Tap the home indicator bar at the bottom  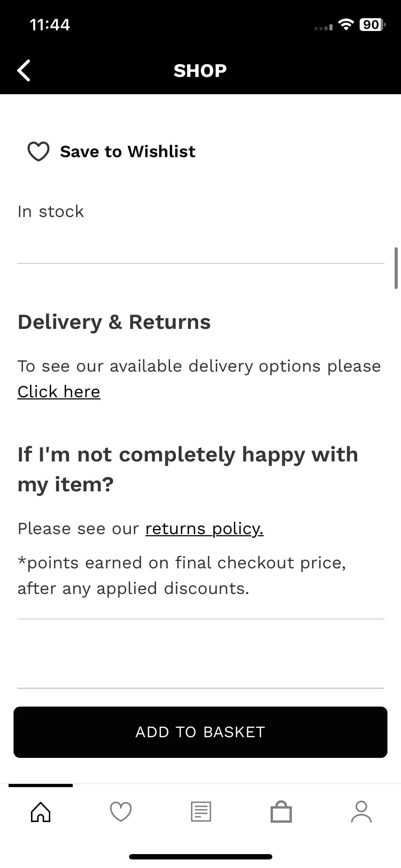200,857
